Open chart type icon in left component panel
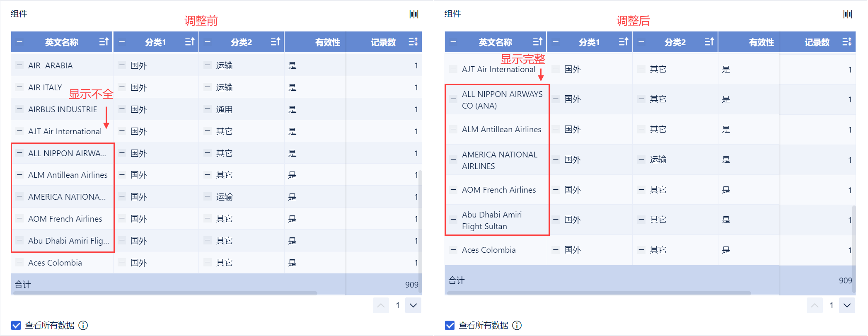Image resolution: width=868 pixels, height=336 pixels. coord(414,14)
